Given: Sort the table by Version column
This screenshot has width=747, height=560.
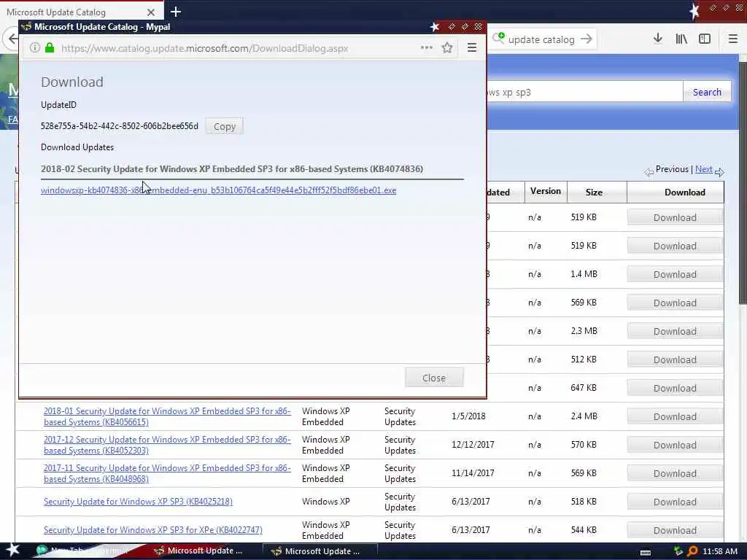Looking at the screenshot, I should 546,192.
